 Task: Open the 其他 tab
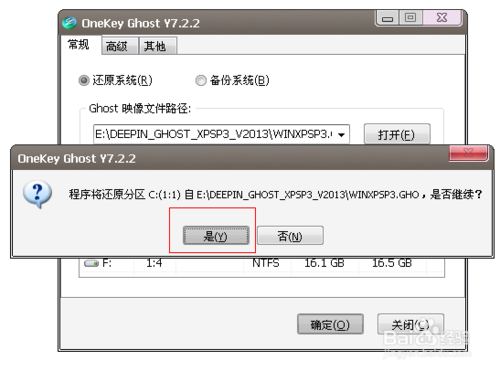(x=157, y=46)
